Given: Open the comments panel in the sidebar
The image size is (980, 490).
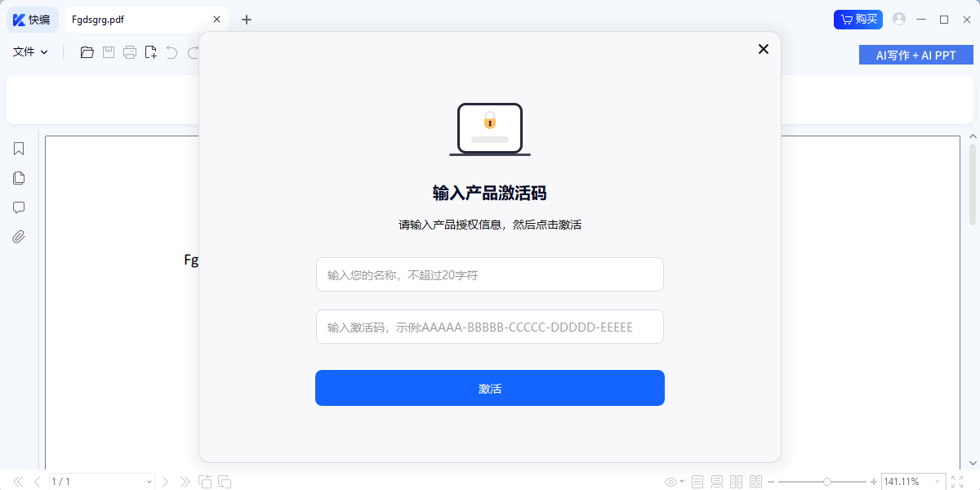Looking at the screenshot, I should (18, 207).
